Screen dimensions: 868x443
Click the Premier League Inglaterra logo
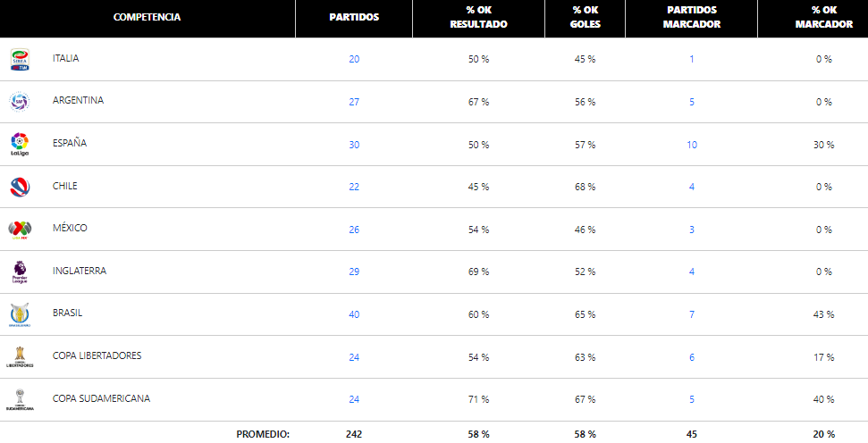20,272
